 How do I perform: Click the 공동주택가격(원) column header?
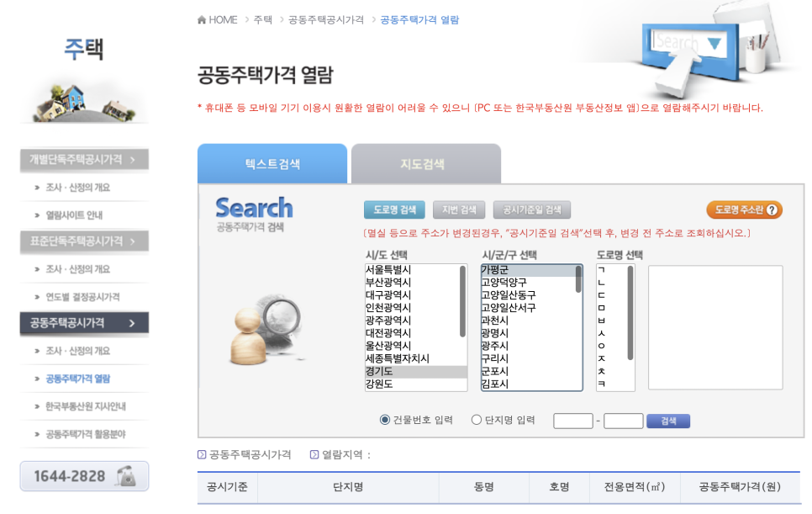pyautogui.click(x=740, y=487)
